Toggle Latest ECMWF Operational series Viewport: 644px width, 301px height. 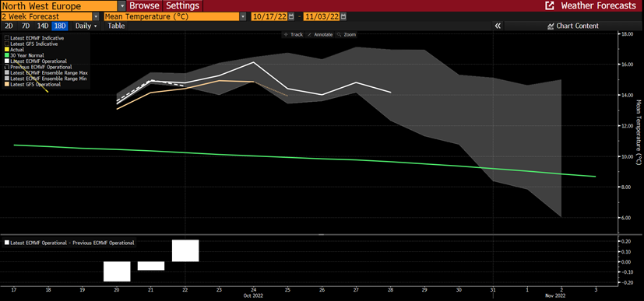[x=35, y=61]
